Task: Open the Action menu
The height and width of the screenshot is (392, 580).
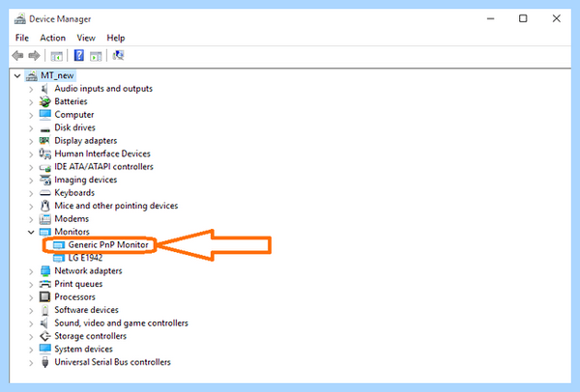Action: (53, 38)
